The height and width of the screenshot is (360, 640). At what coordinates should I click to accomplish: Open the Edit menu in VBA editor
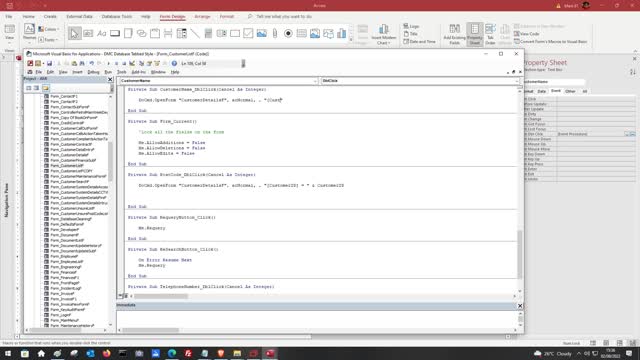pos(50,72)
